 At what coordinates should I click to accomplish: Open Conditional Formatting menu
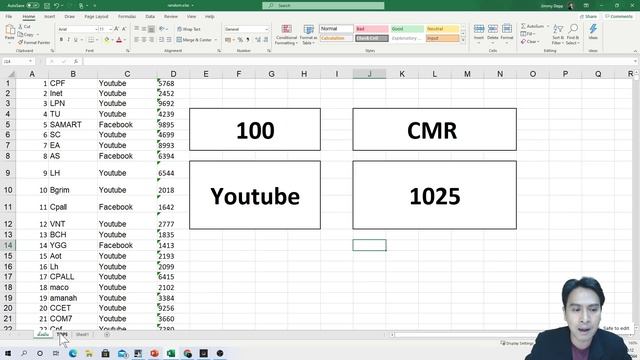(286, 34)
